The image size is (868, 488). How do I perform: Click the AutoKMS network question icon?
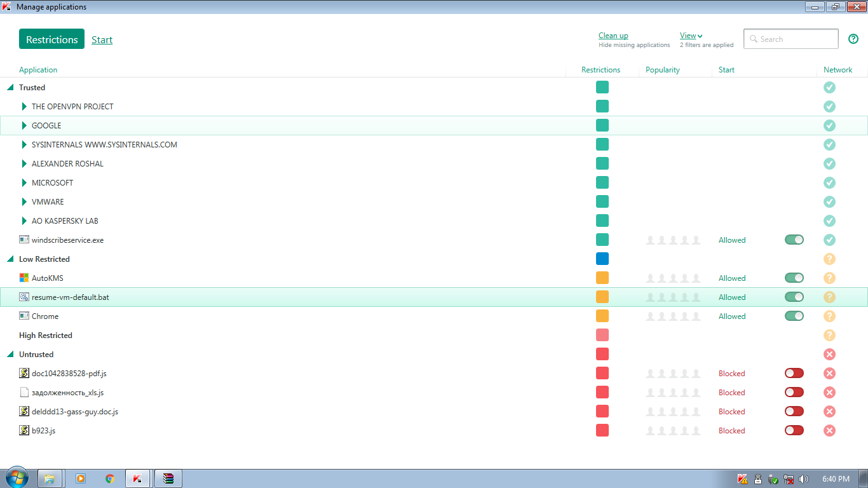[829, 278]
